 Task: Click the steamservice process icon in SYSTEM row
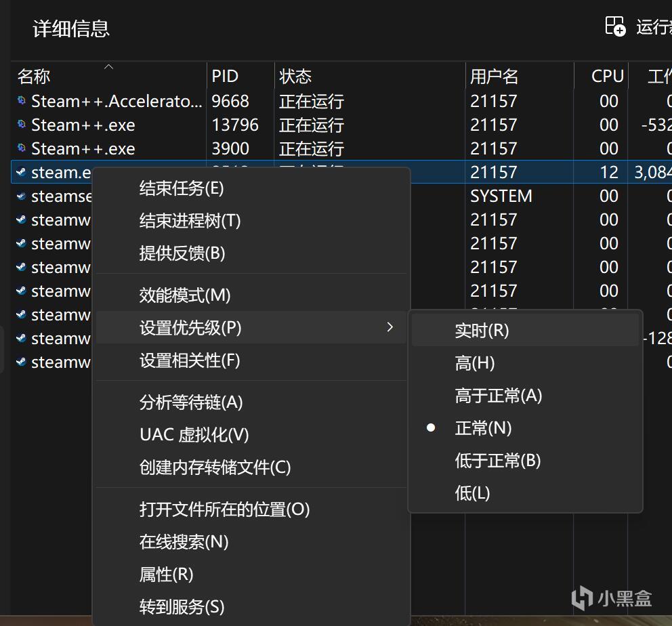[22, 196]
